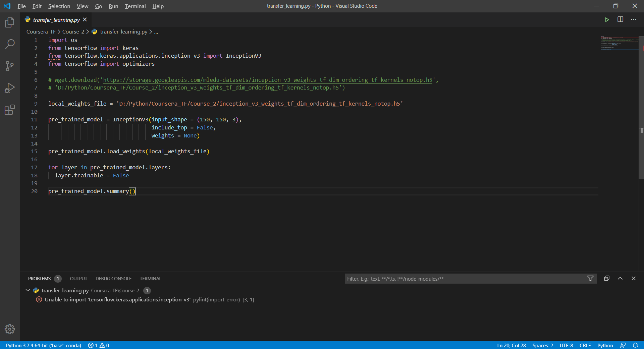Open Course_2 breadcrumb dropdown
This screenshot has height=349, width=644.
73,32
